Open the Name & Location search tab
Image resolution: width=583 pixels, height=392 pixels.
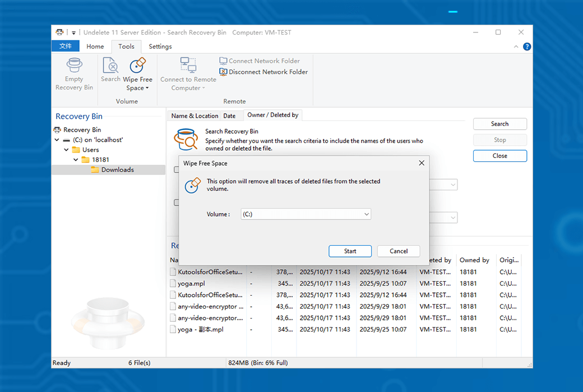(194, 116)
